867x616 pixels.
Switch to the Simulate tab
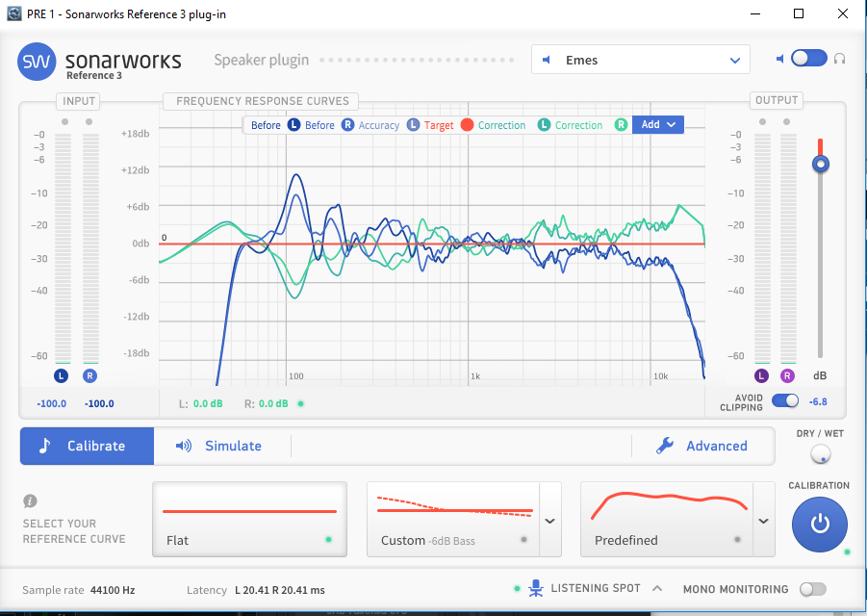[x=221, y=446]
